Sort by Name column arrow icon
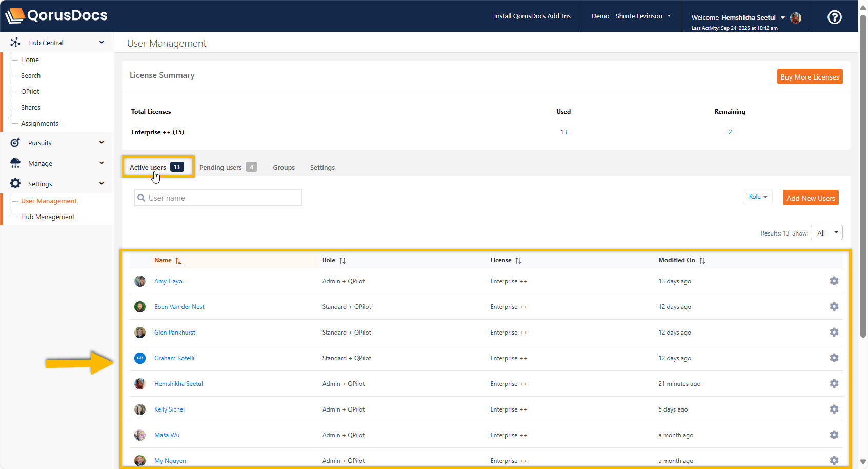 coord(178,261)
